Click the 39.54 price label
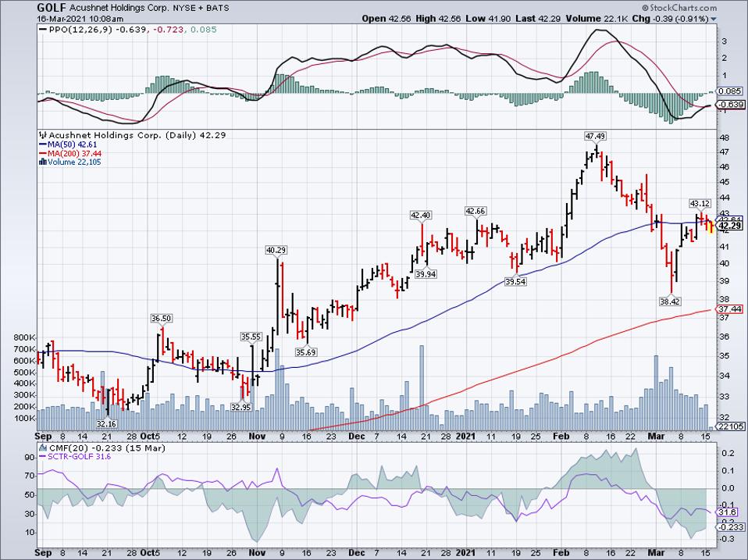This screenshot has height=560, width=748. 515,282
